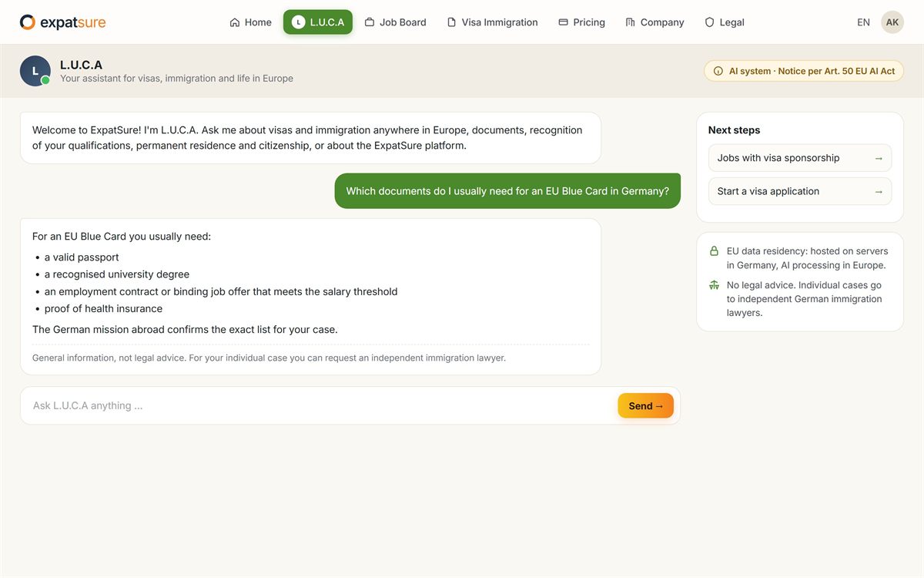Image resolution: width=924 pixels, height=578 pixels.
Task: Click the arrow beside Start a visa application
Action: point(879,192)
